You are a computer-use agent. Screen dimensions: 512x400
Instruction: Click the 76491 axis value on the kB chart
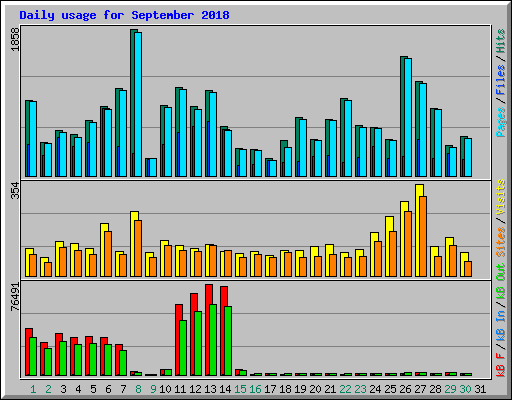click(15, 296)
